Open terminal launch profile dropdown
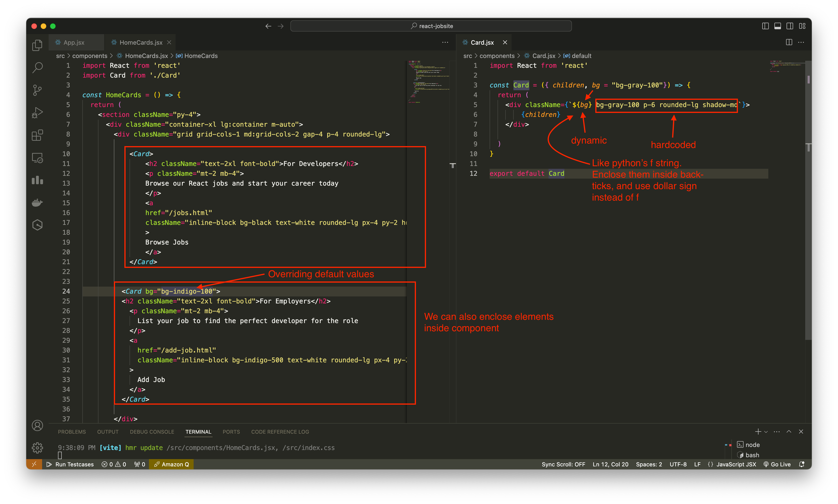 (766, 432)
